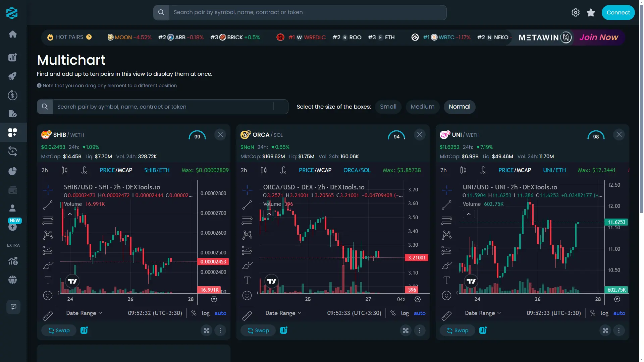Screen dimensions: 644x362
Task: Open Date Range dropdown on UNI chart
Action: tap(483, 313)
